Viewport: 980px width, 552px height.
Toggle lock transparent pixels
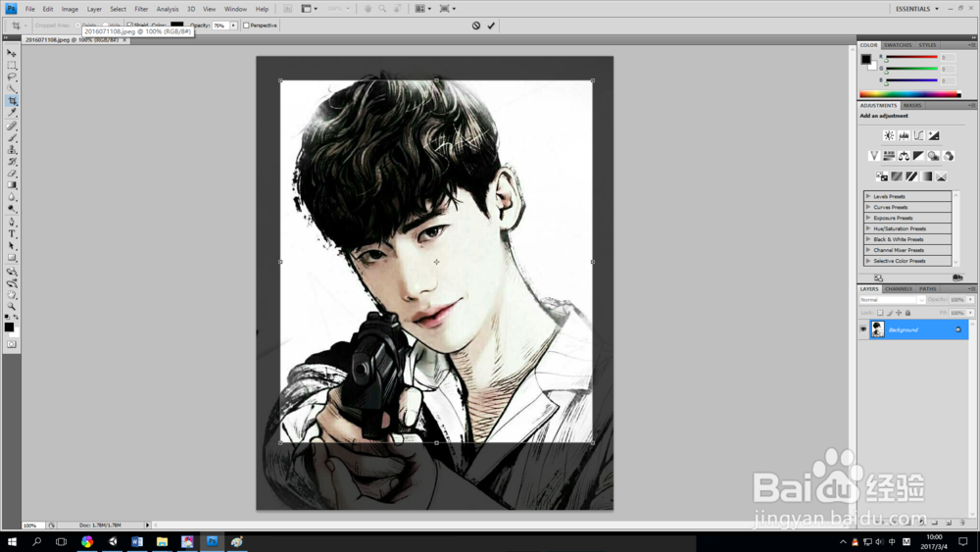(880, 313)
